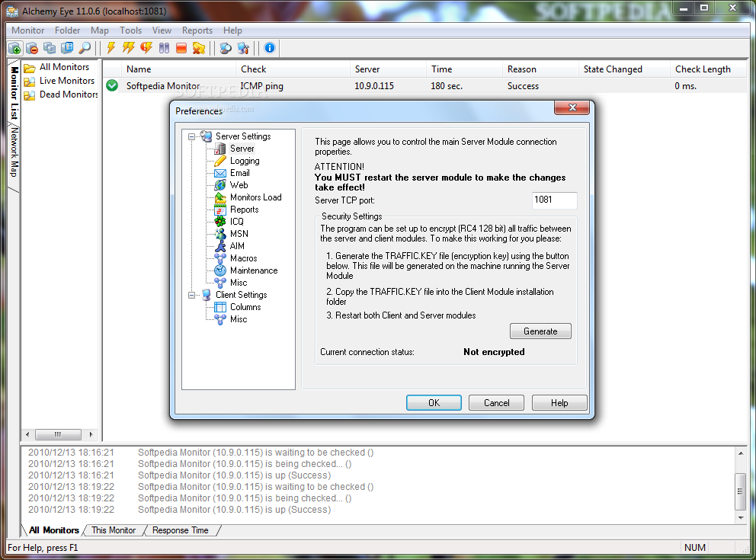Switch to the Response Time tab
The height and width of the screenshot is (560, 756).
(x=181, y=530)
